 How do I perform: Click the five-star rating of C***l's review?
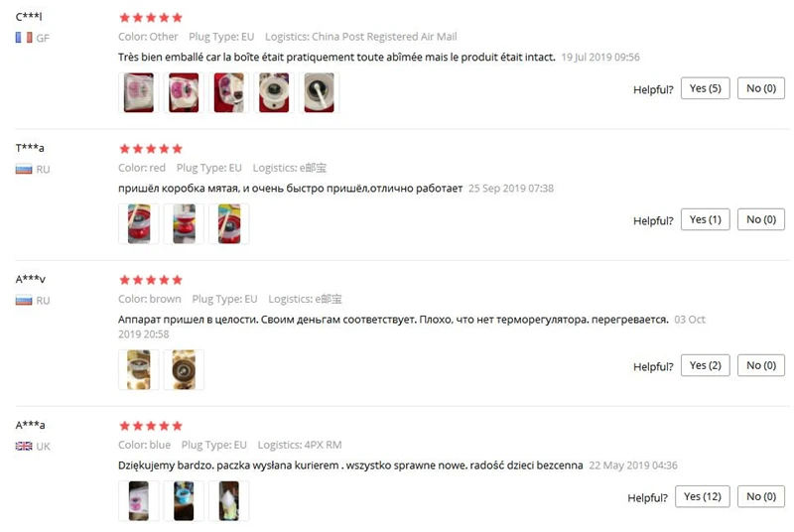151,18
